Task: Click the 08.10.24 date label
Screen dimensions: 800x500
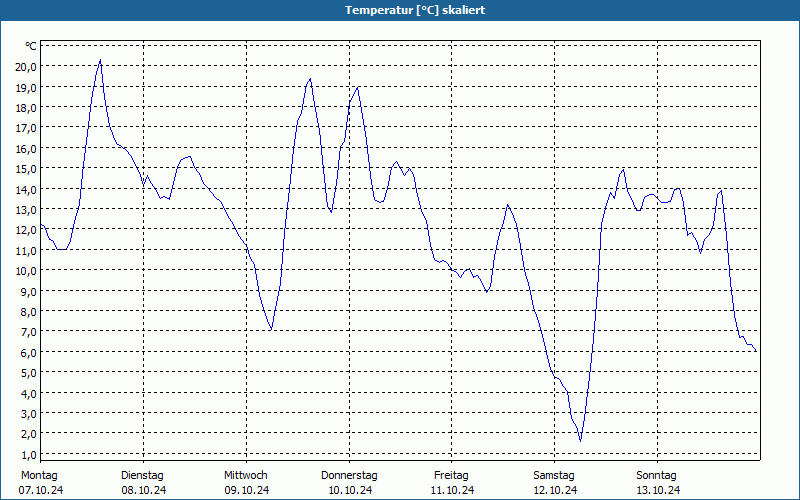Action: (x=144, y=490)
